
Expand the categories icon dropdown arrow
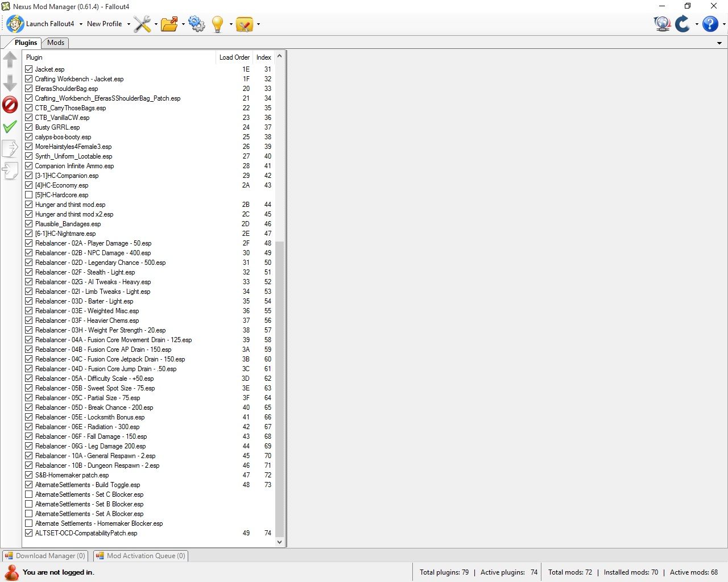(258, 24)
